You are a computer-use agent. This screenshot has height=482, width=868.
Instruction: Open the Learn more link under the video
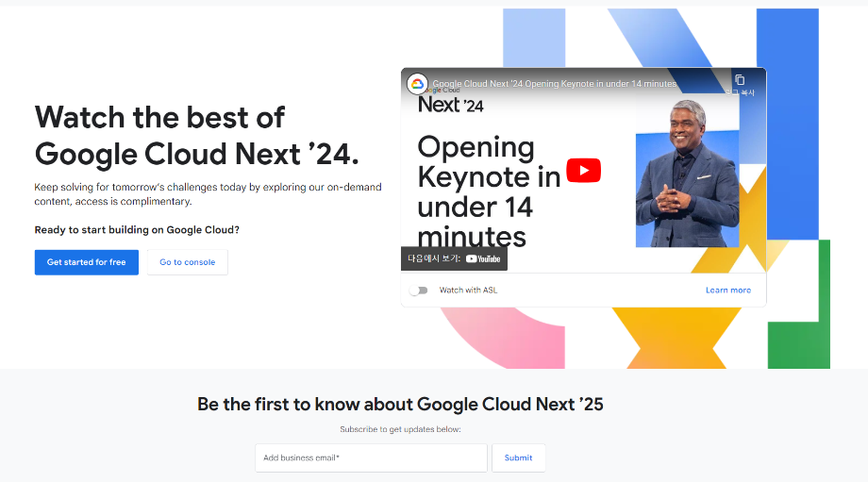pyautogui.click(x=727, y=291)
